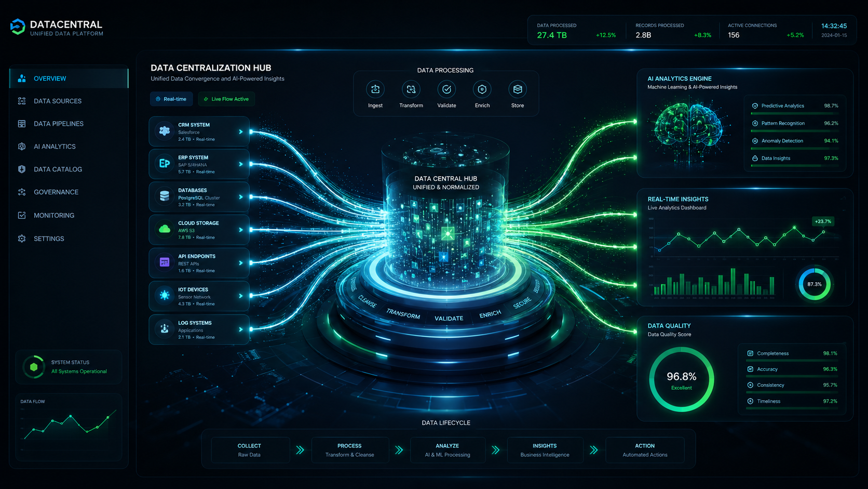868x489 pixels.
Task: Click the AI Analytics sidebar icon
Action: click(x=22, y=147)
